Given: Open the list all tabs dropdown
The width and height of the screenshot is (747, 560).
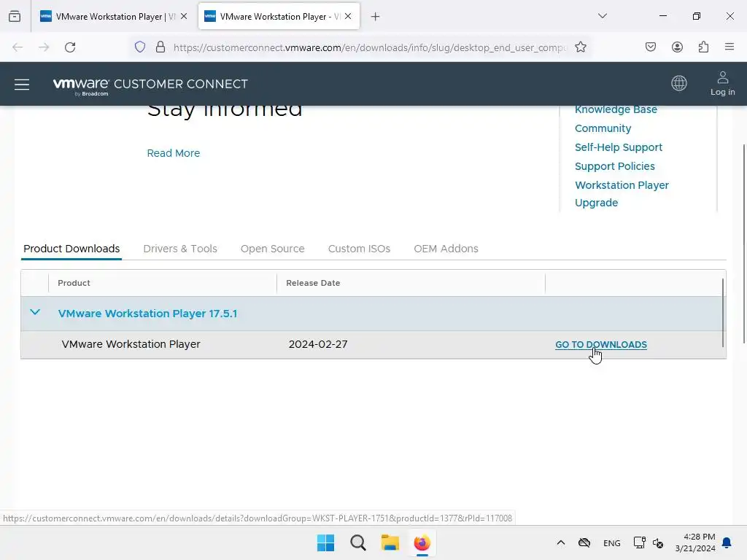Looking at the screenshot, I should tap(602, 16).
